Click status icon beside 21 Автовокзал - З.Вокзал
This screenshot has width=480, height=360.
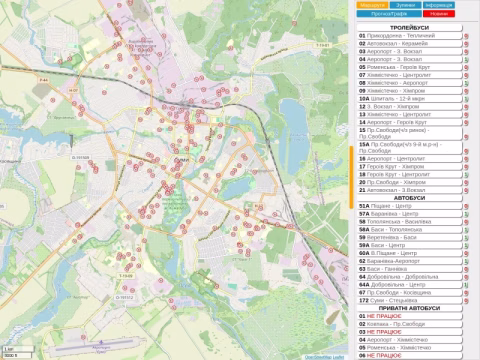(x=466, y=191)
